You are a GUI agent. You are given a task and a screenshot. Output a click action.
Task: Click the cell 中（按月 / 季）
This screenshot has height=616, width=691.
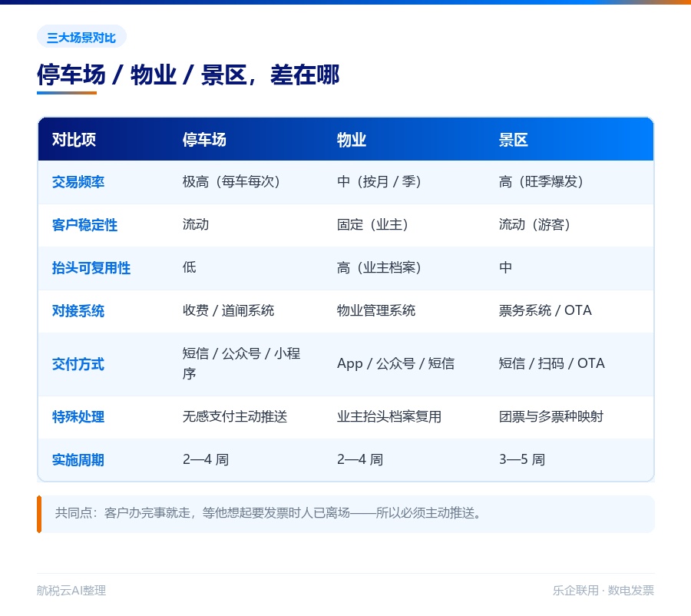[x=379, y=182]
